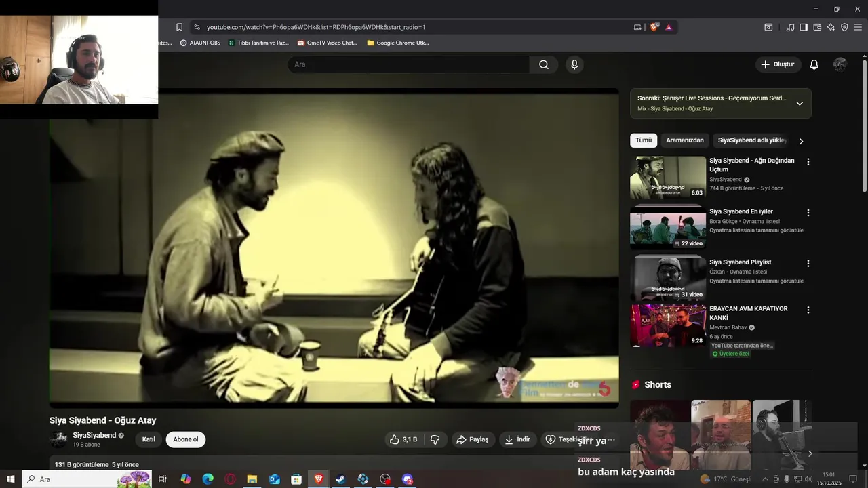The height and width of the screenshot is (488, 868).
Task: Open Siya Siyabend Playlist thumbnail
Action: click(x=668, y=279)
